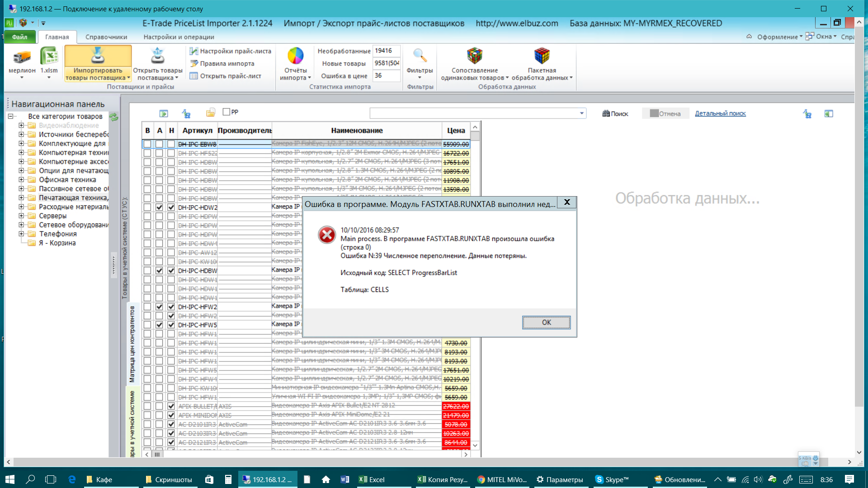Open the Оформление dropdown
The image size is (868, 488).
(780, 37)
